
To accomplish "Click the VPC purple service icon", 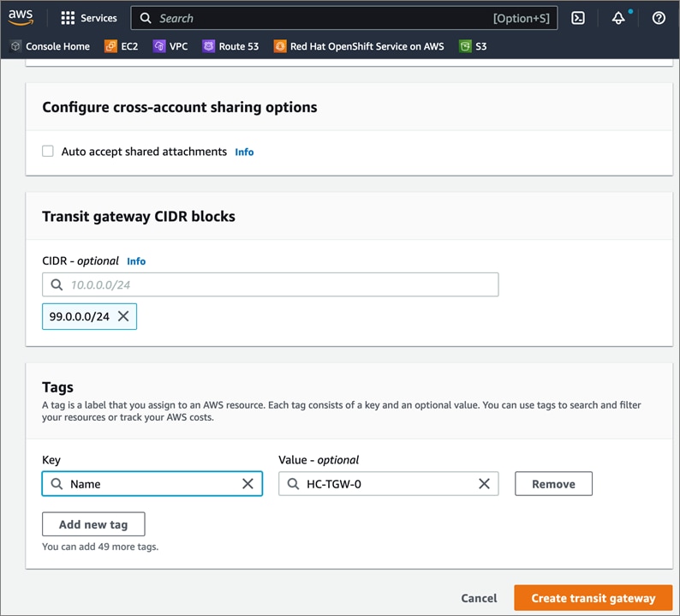I will pos(159,46).
